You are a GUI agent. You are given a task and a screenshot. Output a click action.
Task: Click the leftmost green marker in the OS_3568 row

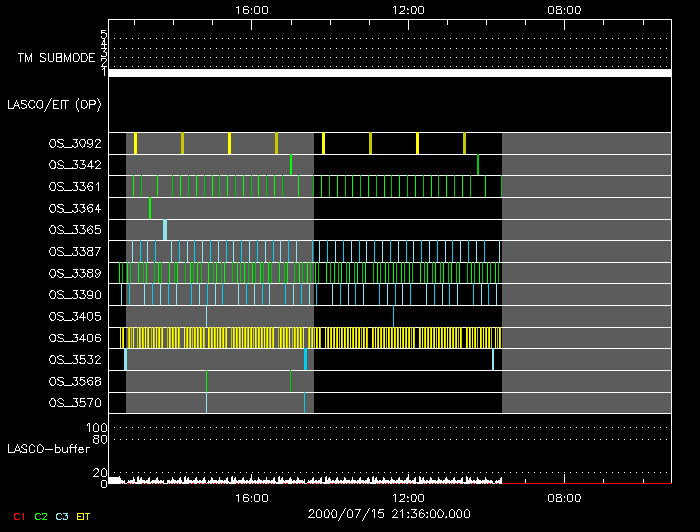[207, 381]
